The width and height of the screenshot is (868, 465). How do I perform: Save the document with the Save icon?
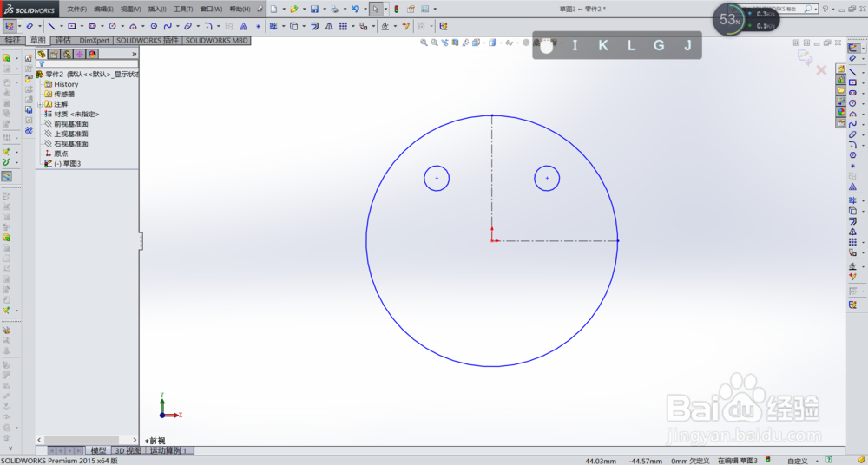(x=314, y=9)
